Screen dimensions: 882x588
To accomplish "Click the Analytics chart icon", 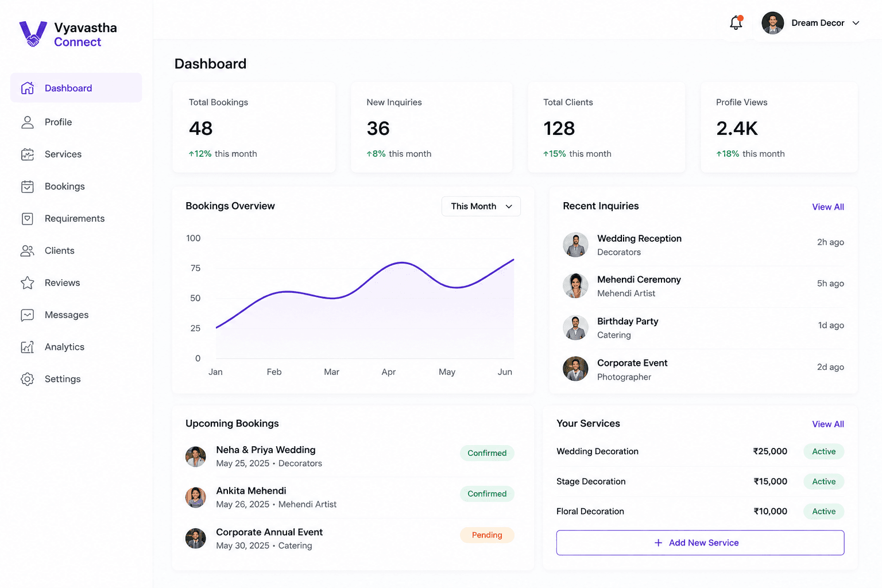I will click(28, 347).
